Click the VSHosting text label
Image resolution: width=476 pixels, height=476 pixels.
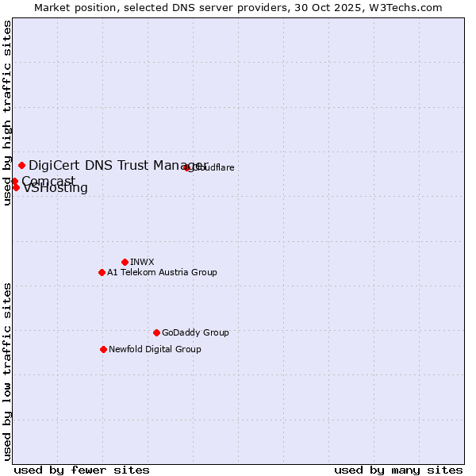point(56,189)
